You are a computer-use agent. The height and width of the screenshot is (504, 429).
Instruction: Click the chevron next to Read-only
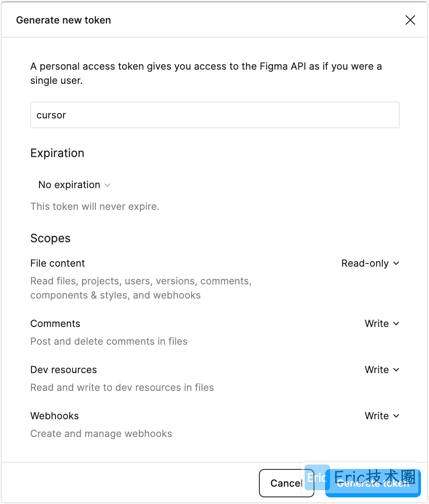click(397, 263)
